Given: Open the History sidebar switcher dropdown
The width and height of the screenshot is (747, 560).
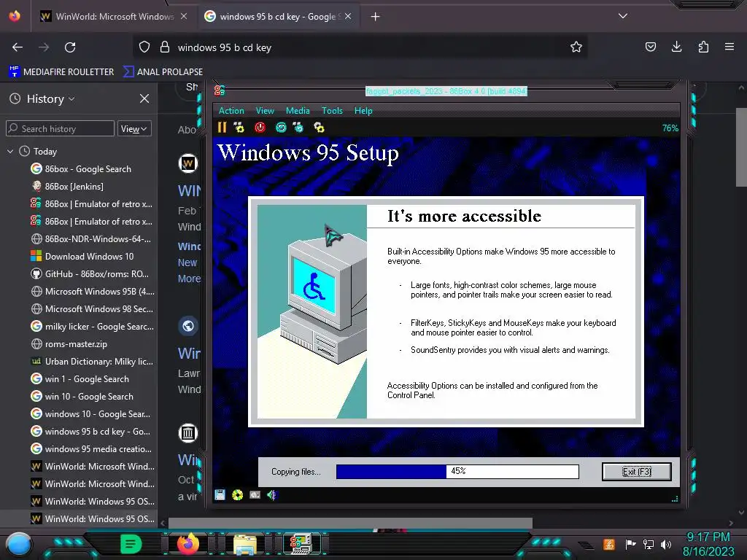Looking at the screenshot, I should point(51,99).
